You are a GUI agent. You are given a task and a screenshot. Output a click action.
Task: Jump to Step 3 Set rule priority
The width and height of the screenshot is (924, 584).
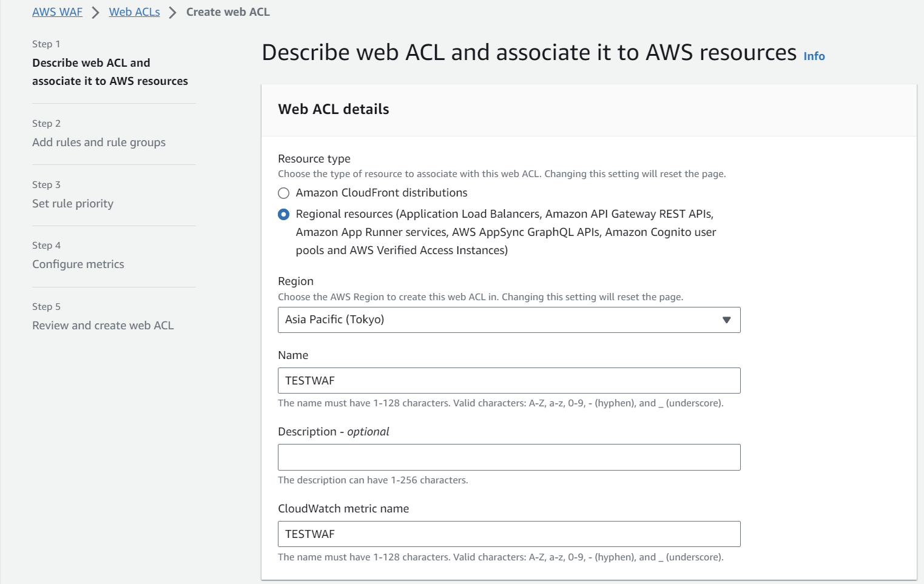point(73,203)
